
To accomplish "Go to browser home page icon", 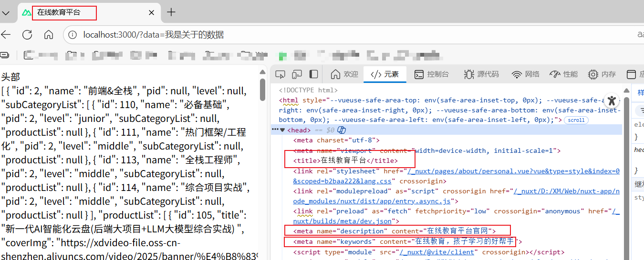I will pos(48,35).
